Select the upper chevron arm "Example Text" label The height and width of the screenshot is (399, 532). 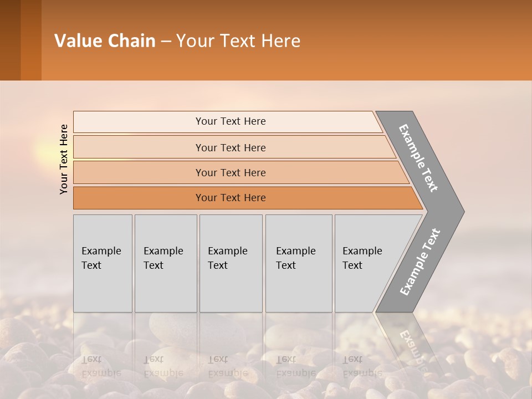point(418,158)
